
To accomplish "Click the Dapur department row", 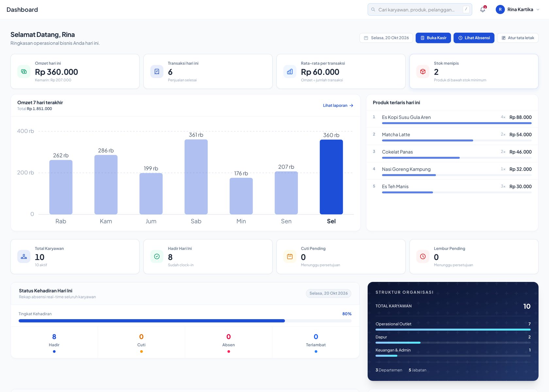I will 453,339.
